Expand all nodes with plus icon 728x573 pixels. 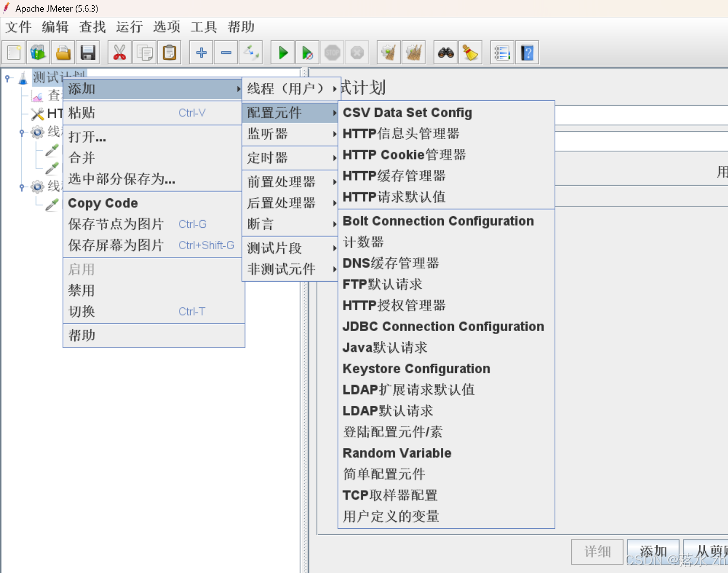[201, 52]
